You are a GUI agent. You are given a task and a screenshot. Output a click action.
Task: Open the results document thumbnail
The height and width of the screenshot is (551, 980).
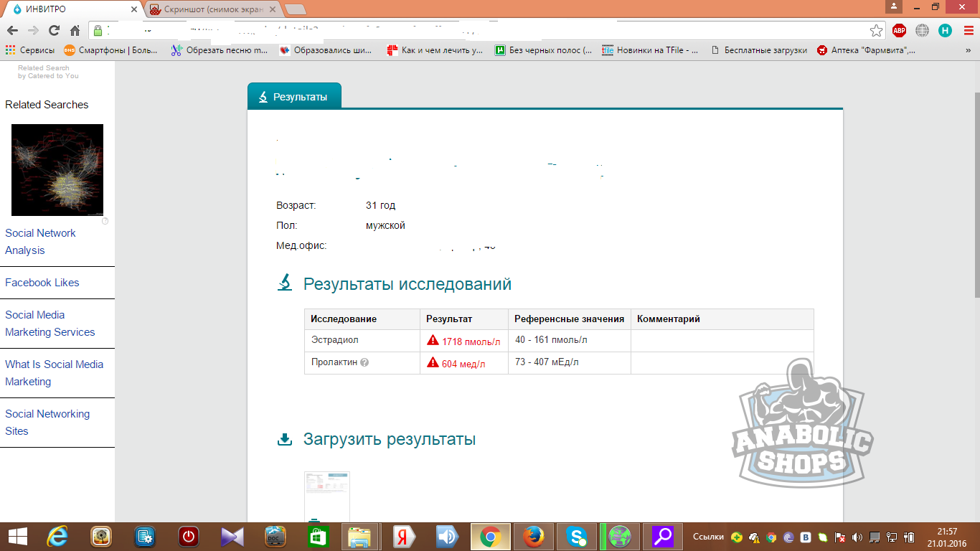coord(327,496)
